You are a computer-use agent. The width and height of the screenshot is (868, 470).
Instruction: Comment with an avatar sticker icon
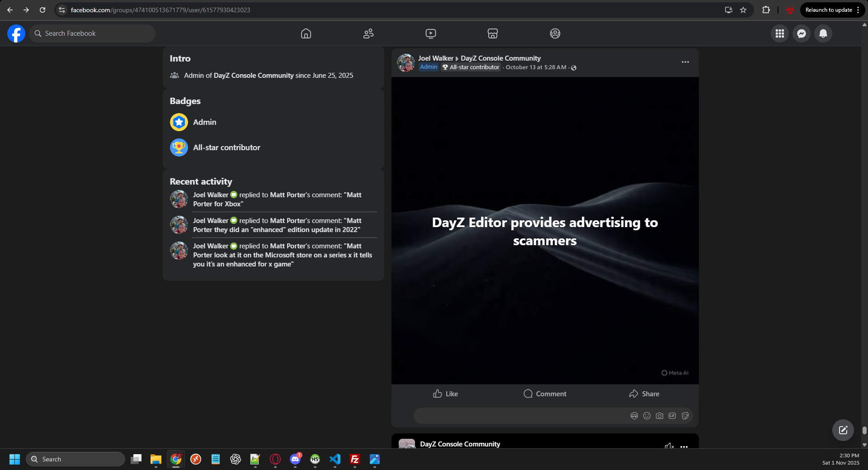pyautogui.click(x=634, y=416)
